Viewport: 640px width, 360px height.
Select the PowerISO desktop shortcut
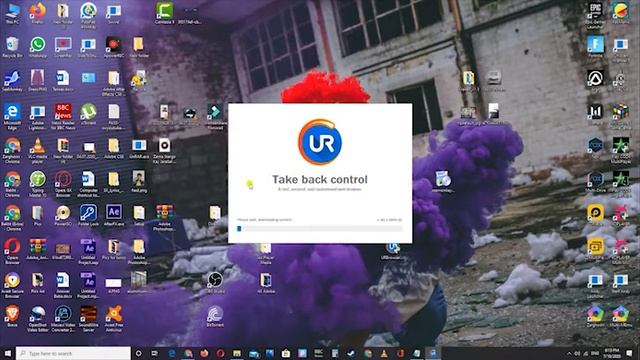tap(63, 216)
